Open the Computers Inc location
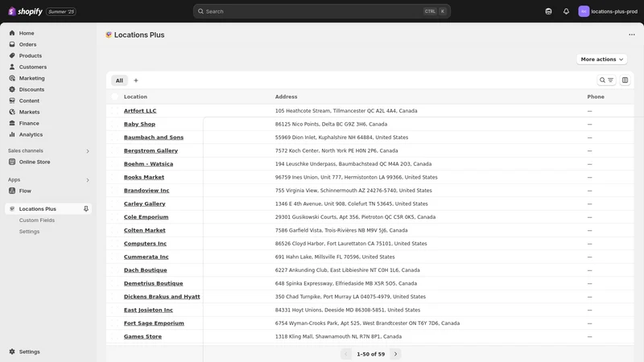Image resolution: width=644 pixels, height=362 pixels. coord(145,244)
